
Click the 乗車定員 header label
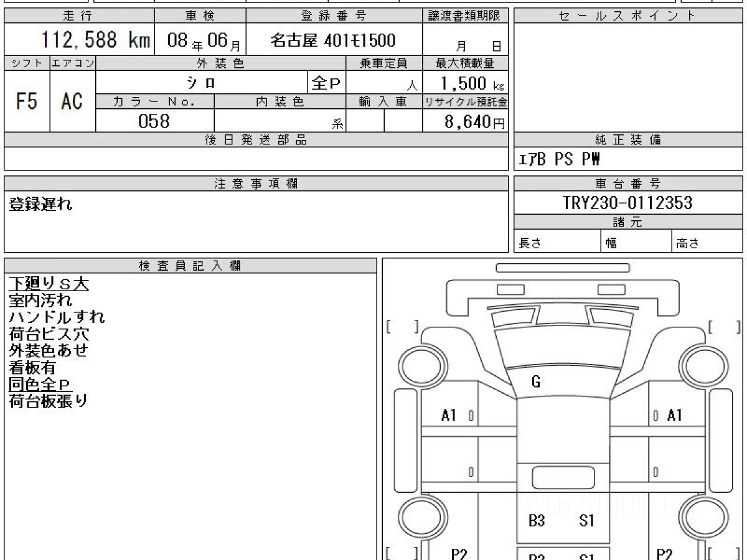(384, 63)
